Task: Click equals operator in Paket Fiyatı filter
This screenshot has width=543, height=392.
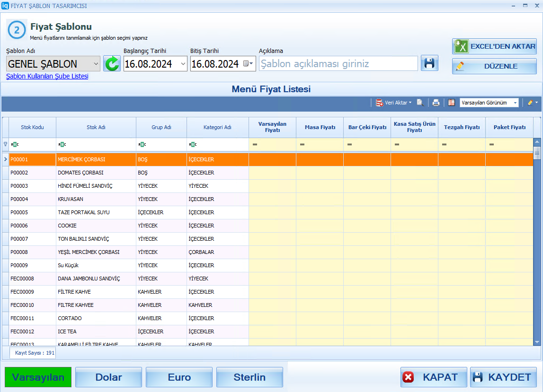Action: [492, 145]
